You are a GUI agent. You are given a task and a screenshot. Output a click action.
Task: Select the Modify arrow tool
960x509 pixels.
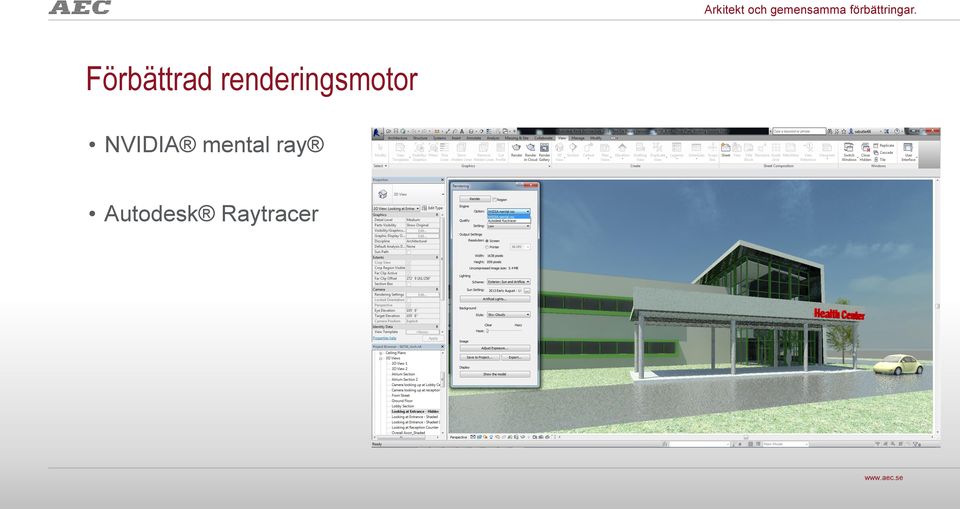(380, 148)
